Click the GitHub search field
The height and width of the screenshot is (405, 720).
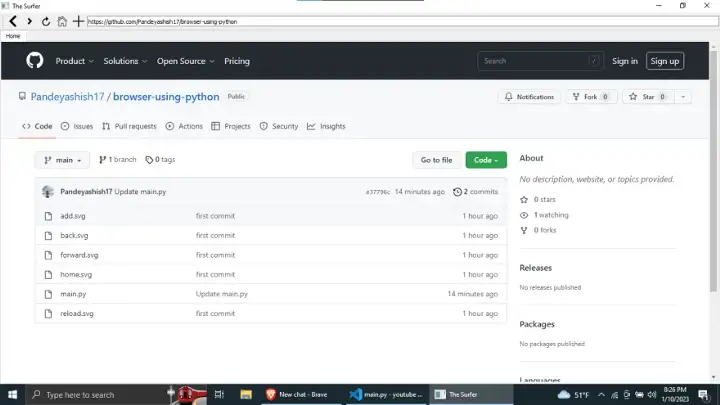[540, 61]
